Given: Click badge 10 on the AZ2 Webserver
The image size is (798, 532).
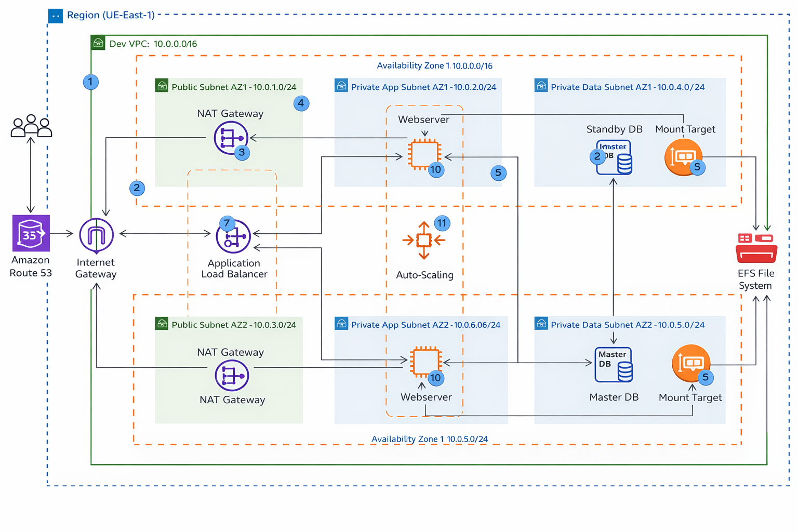Looking at the screenshot, I should [436, 378].
